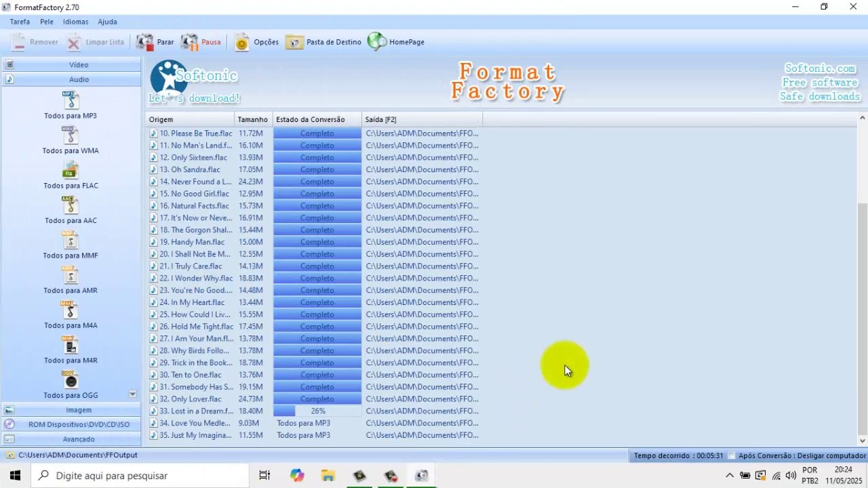Open Task View on the taskbar
The height and width of the screenshot is (488, 868).
(x=264, y=476)
